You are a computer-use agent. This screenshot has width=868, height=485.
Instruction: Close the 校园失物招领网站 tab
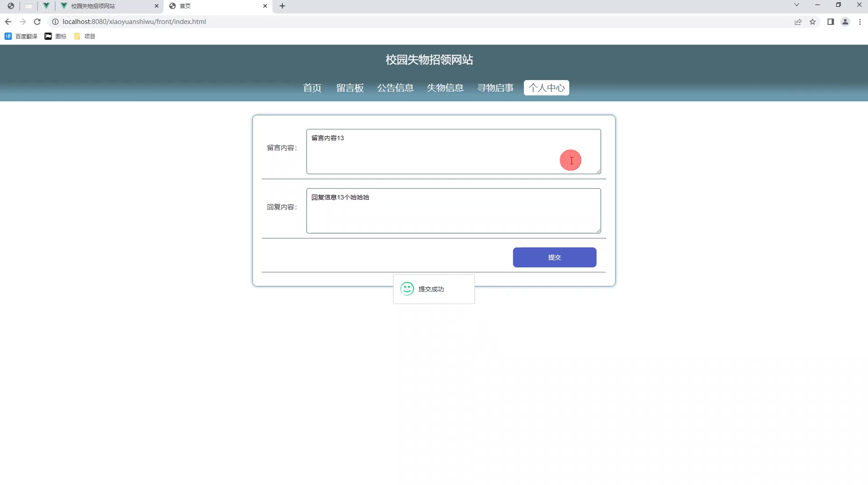point(156,6)
